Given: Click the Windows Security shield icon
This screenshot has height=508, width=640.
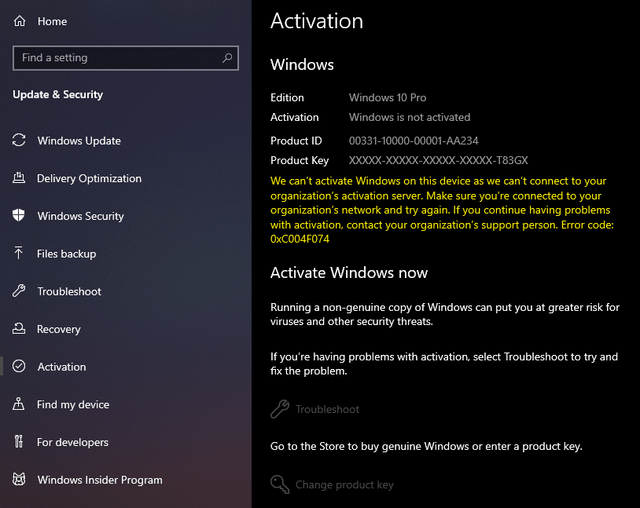Looking at the screenshot, I should point(19,215).
